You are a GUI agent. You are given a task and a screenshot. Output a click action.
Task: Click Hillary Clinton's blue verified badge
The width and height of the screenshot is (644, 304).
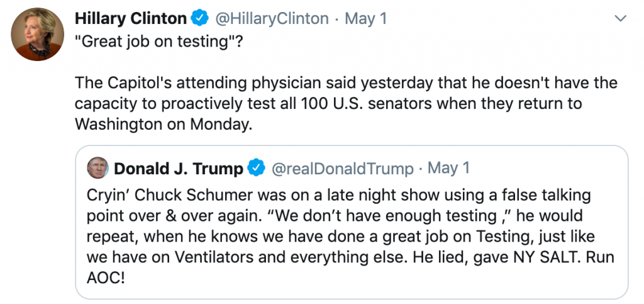[200, 19]
